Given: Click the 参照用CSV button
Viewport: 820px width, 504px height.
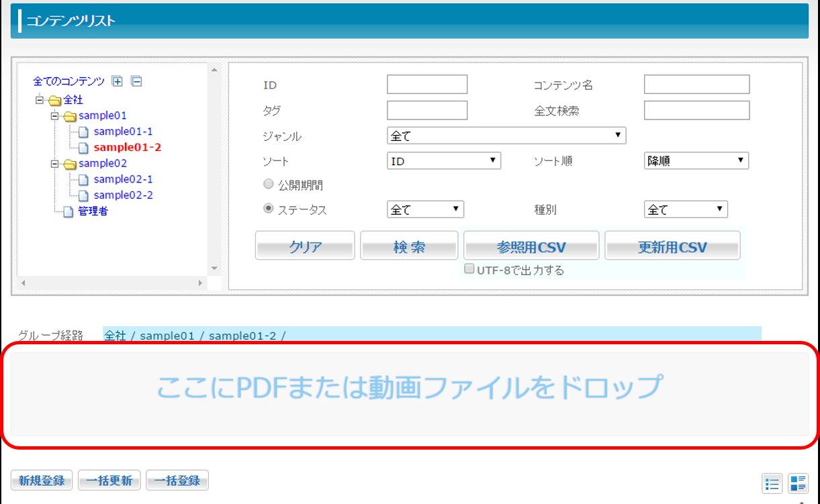Looking at the screenshot, I should 531,247.
